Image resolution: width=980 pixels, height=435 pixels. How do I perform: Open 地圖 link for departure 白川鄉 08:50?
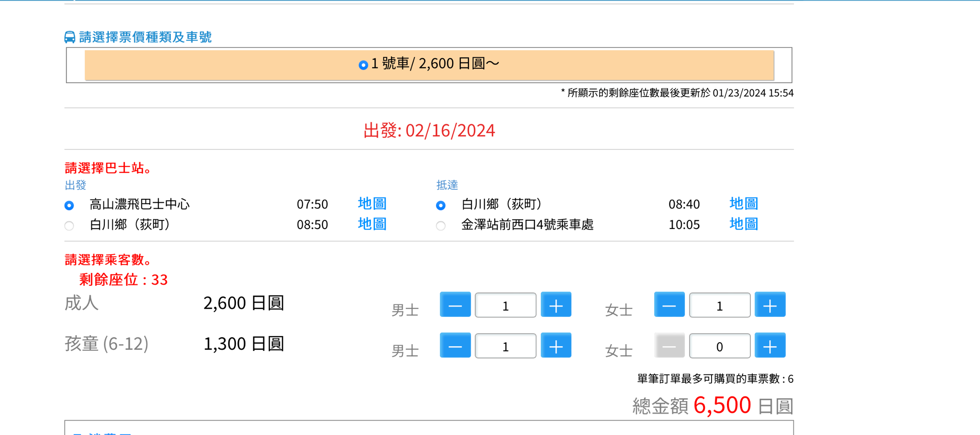tap(372, 224)
